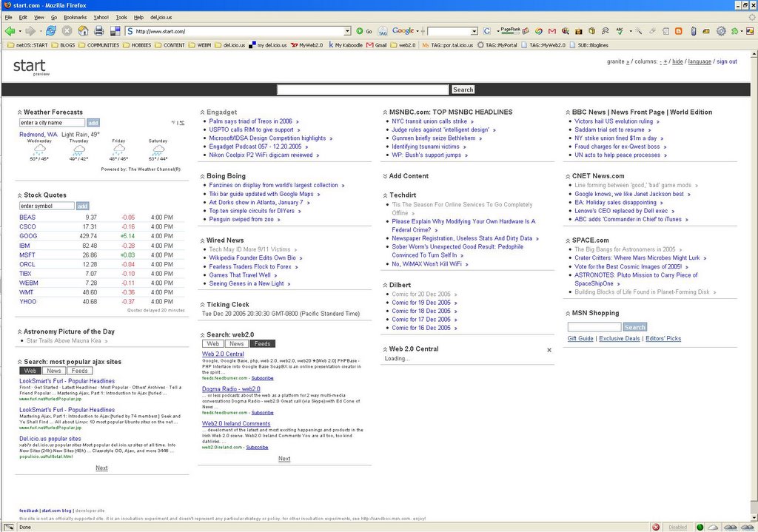Open the 'Palm says triad of Treos' headline
The height and width of the screenshot is (532, 758).
point(250,121)
